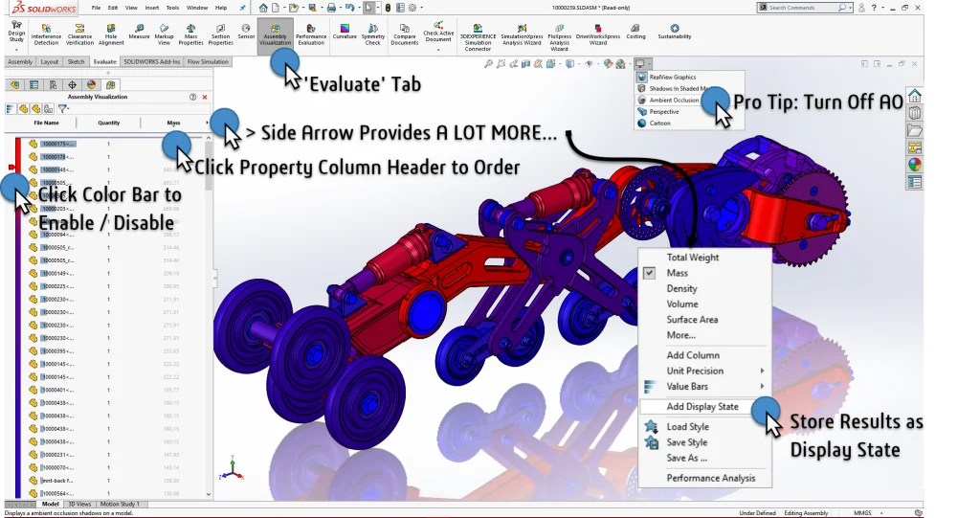This screenshot has height=518, width=980.
Task: Toggle RealView Graphics option
Action: point(672,77)
